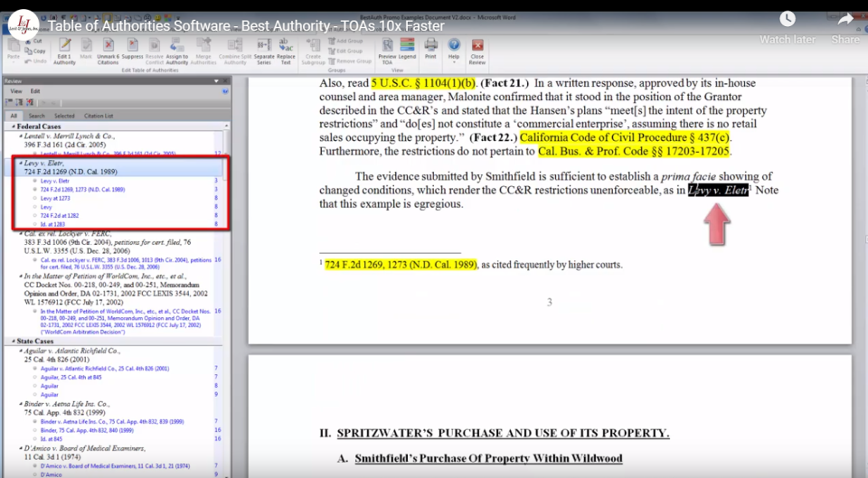Open Preview TOA view
The image size is (868, 478).
387,52
